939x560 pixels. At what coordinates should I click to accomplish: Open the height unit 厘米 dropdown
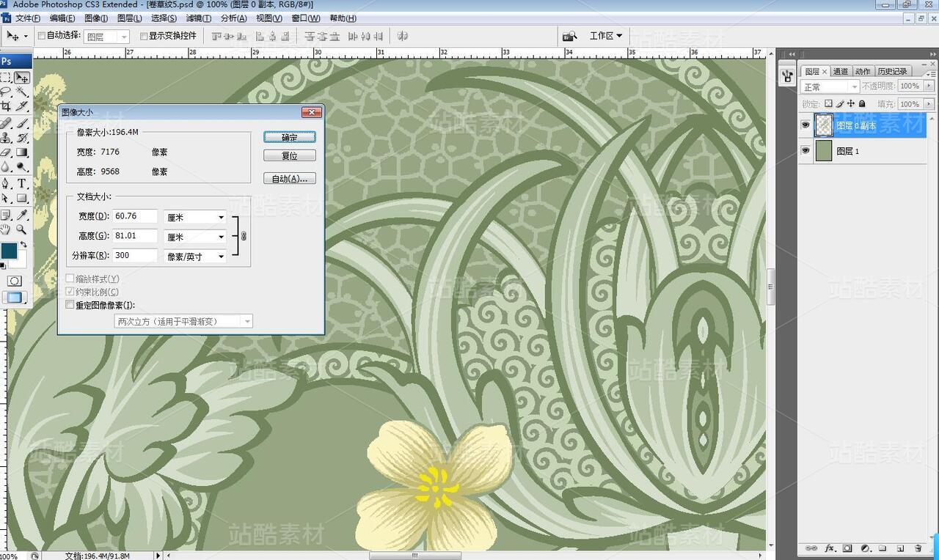[194, 237]
